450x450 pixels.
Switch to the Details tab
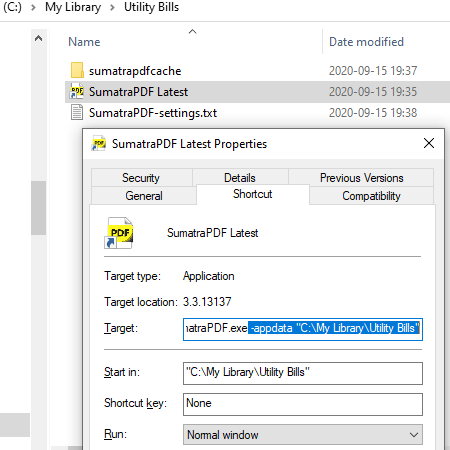[240, 178]
